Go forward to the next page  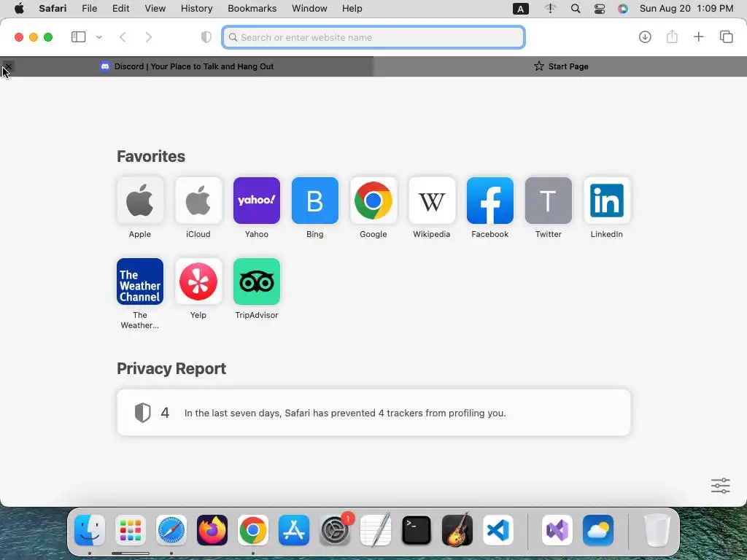149,37
